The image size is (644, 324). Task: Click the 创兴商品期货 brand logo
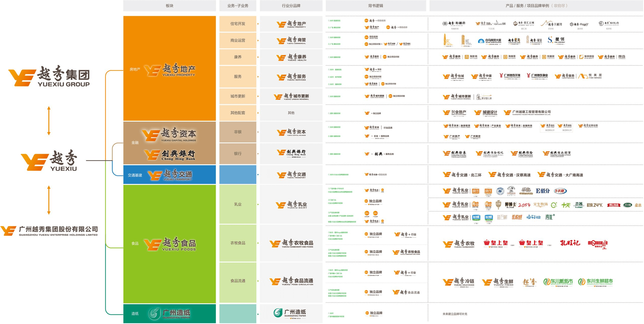[x=557, y=153]
